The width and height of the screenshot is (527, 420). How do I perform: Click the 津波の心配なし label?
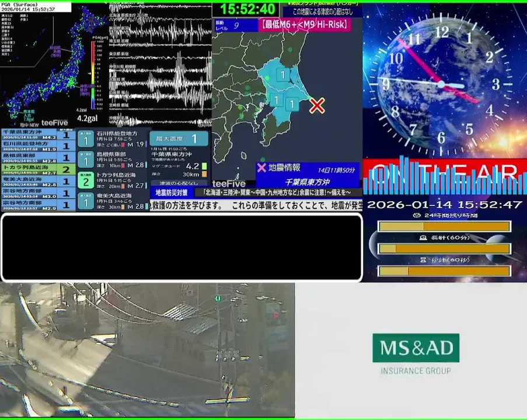[179, 183]
